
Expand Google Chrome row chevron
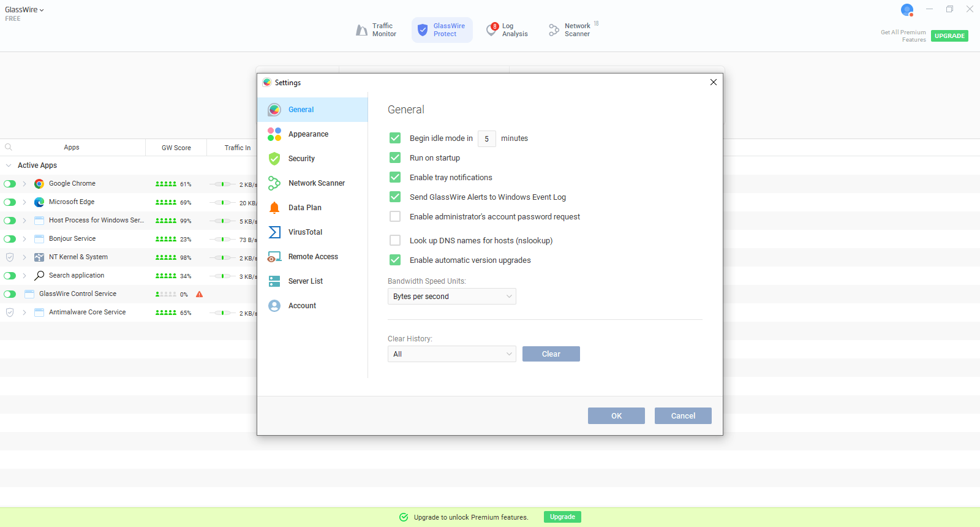click(24, 184)
